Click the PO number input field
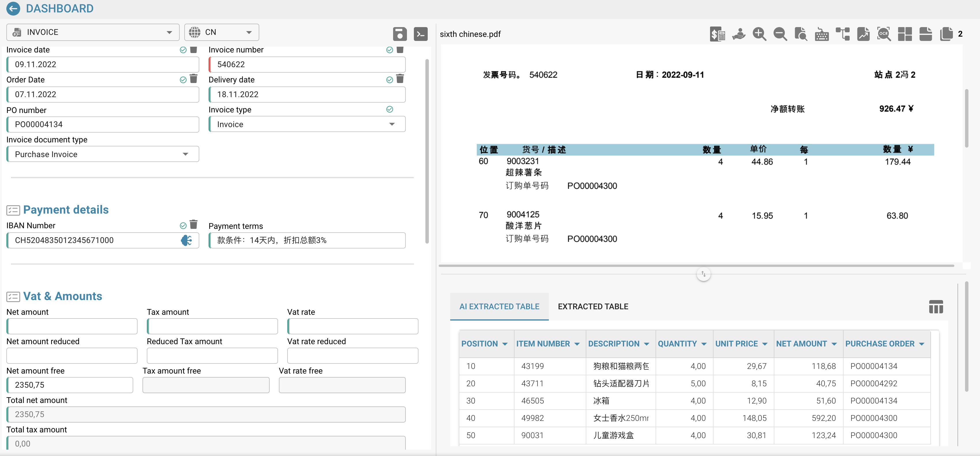This screenshot has width=980, height=456. [103, 124]
